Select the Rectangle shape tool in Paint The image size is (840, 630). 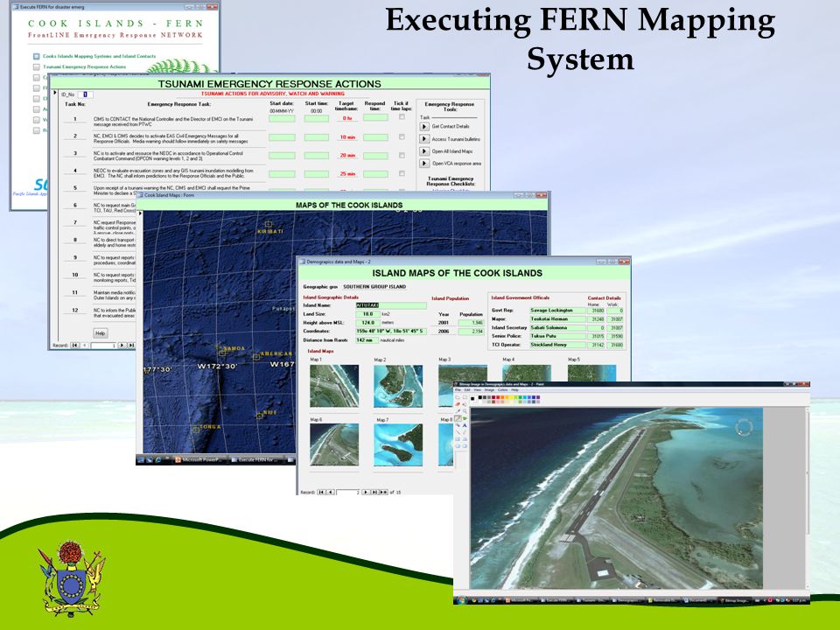[x=458, y=439]
